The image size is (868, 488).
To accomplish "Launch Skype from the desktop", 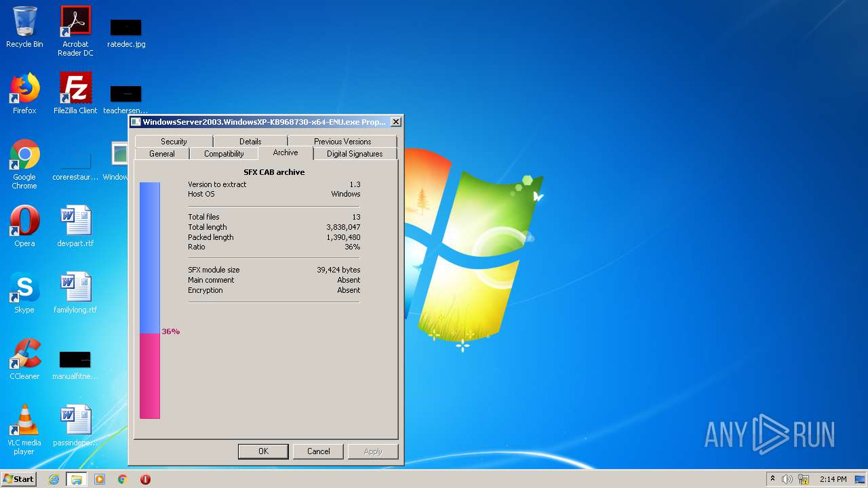I will [24, 293].
